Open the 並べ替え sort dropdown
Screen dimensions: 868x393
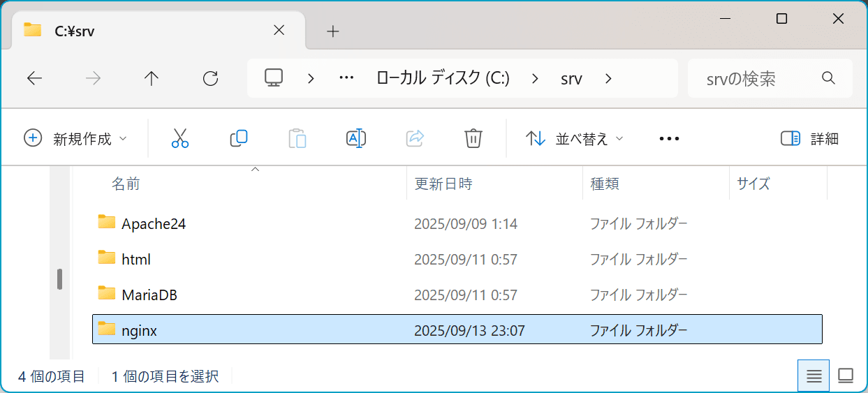(x=574, y=138)
